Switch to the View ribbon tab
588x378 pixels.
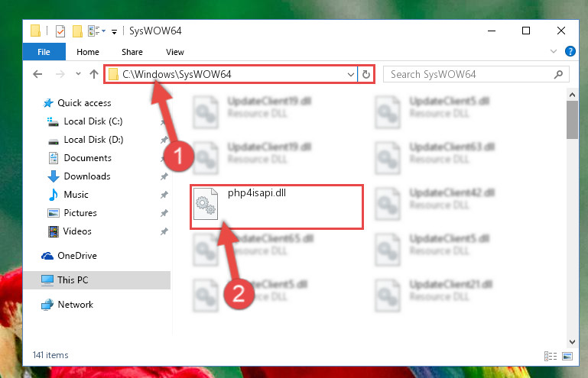point(175,52)
